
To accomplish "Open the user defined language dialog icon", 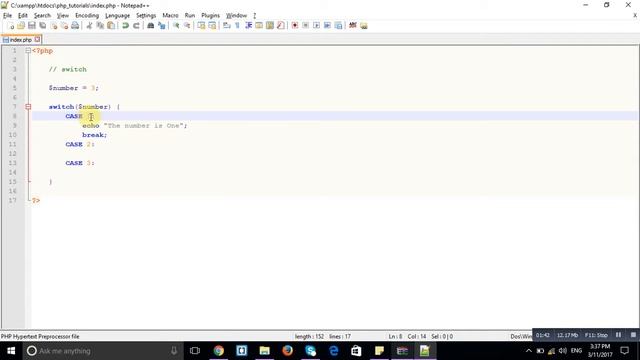I will tap(259, 26).
